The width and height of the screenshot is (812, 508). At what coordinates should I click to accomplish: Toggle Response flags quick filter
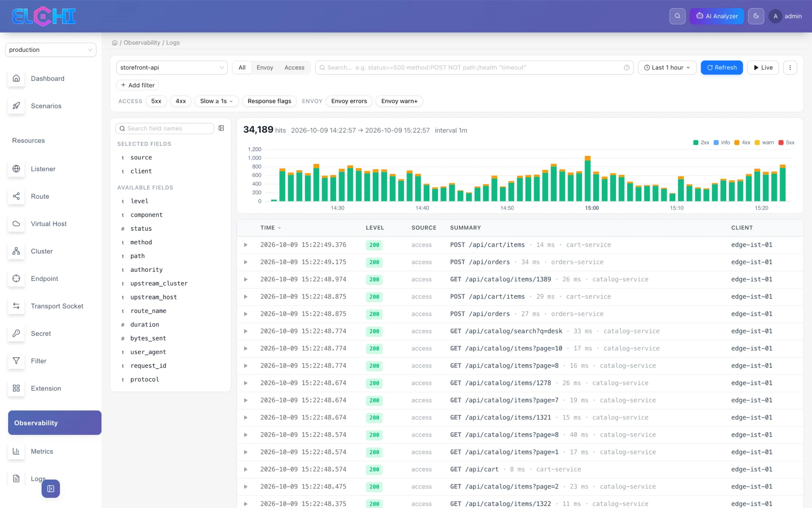click(x=269, y=101)
